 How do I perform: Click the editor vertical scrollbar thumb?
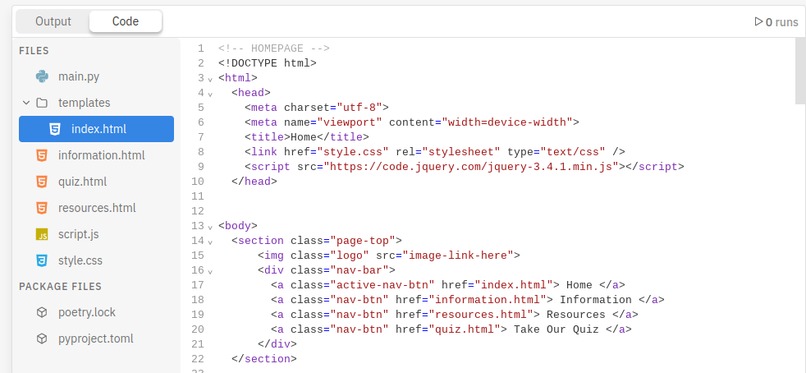[800, 71]
